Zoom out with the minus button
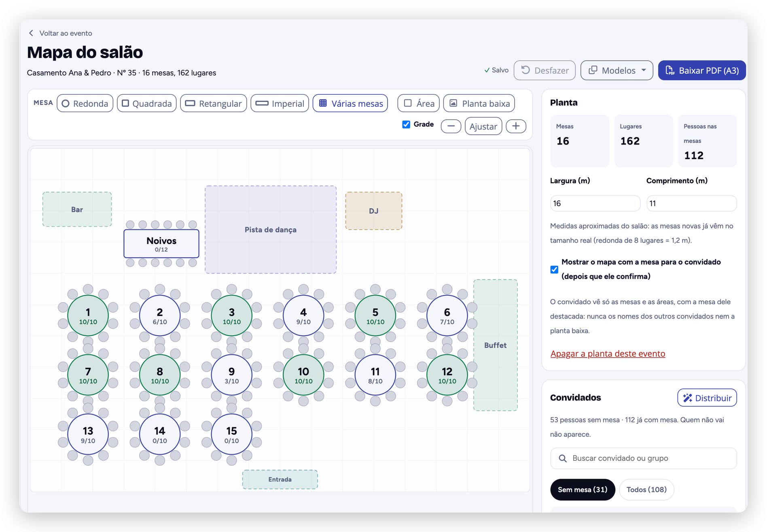Viewport: 767px width, 532px height. coord(451,126)
